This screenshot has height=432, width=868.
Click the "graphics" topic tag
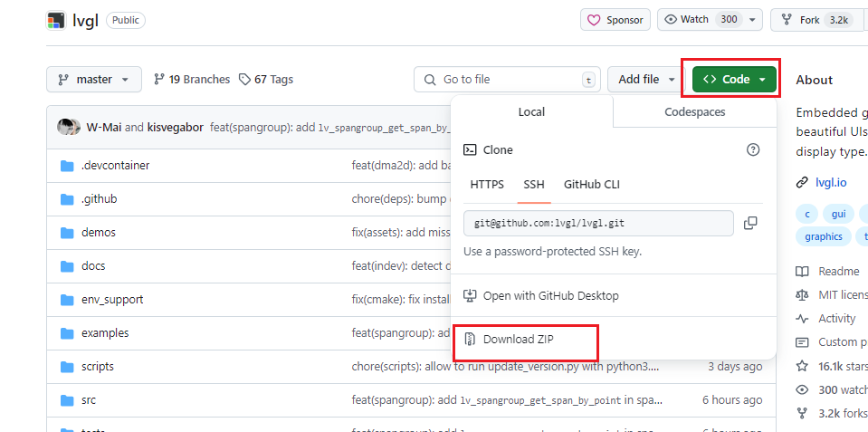coord(824,236)
